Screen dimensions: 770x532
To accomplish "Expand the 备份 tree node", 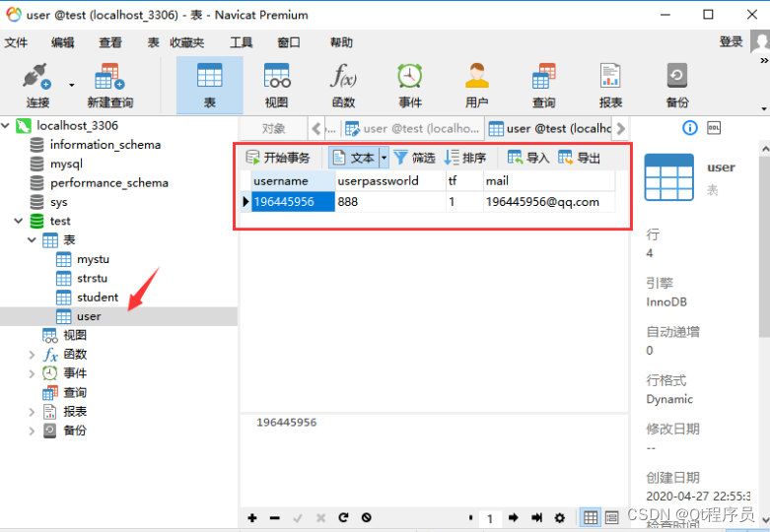I will click(x=32, y=431).
